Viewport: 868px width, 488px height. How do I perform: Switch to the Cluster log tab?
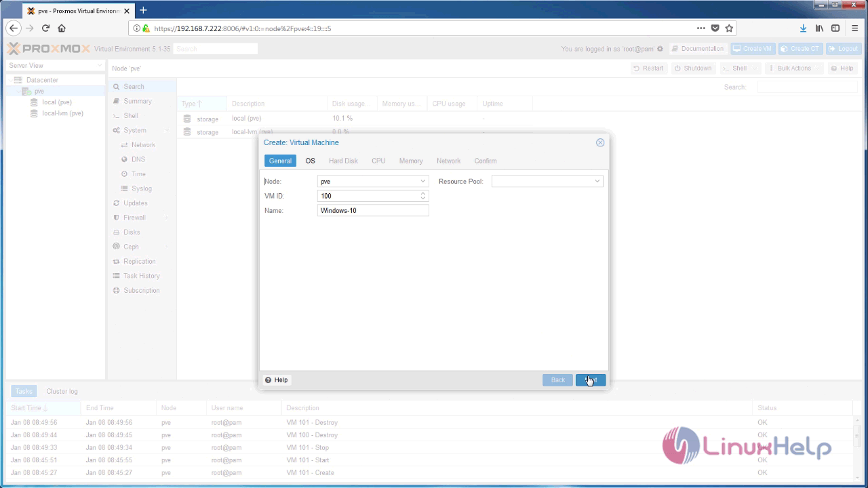click(x=62, y=392)
